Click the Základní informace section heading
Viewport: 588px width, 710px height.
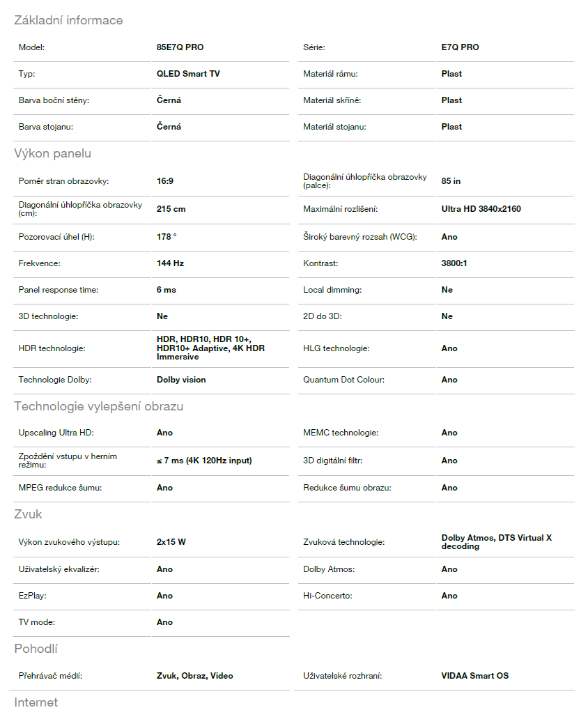point(68,20)
